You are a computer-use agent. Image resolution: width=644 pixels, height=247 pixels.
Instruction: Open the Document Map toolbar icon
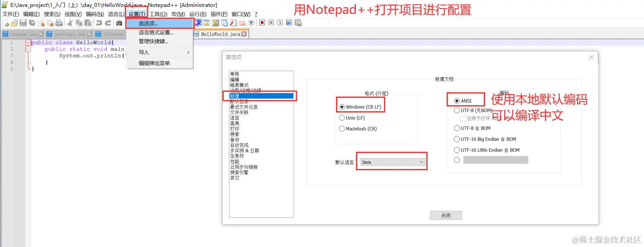tap(216, 22)
